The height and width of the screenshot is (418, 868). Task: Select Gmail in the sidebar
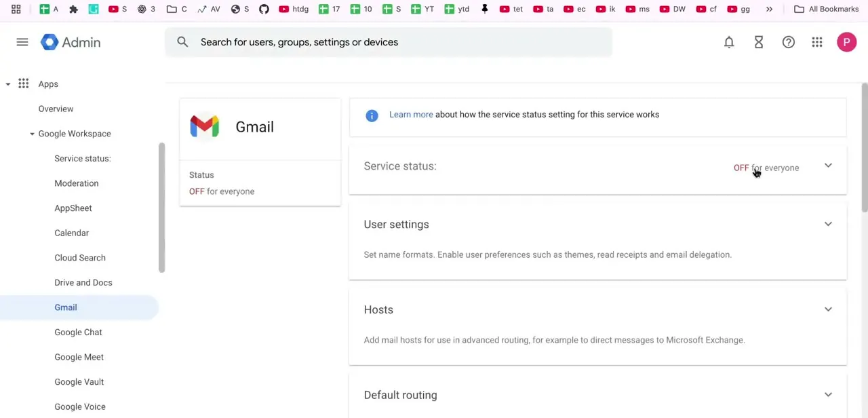79,307
